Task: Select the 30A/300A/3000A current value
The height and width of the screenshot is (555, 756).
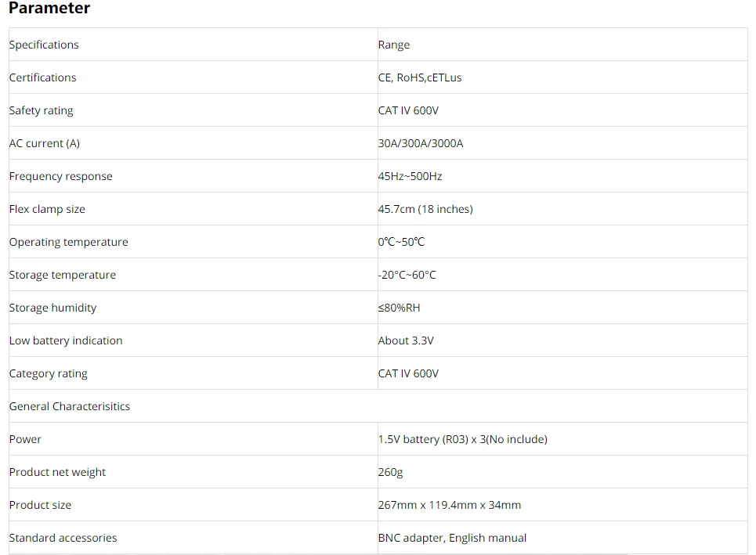Action: [421, 143]
